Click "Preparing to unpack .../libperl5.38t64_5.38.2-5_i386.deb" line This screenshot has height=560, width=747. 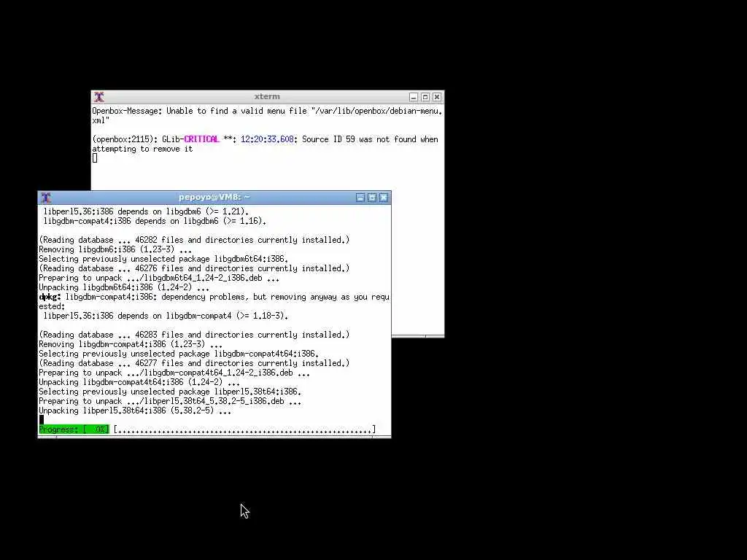[170, 402]
